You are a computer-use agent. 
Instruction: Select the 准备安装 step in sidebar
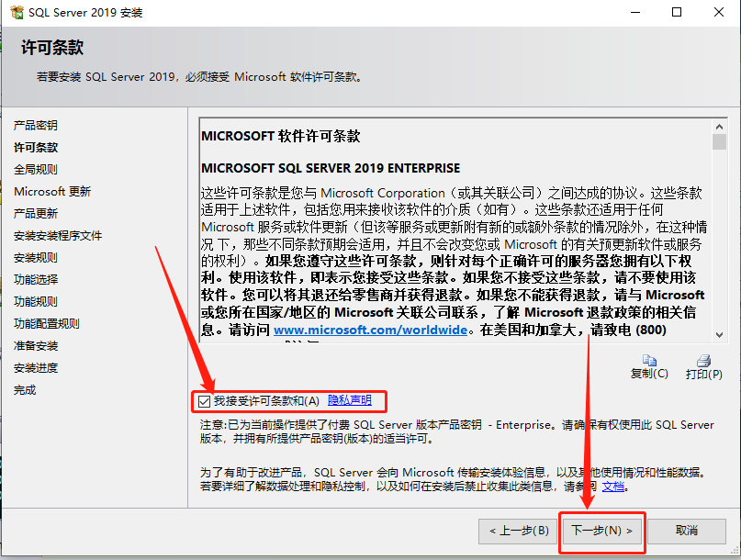pos(36,346)
